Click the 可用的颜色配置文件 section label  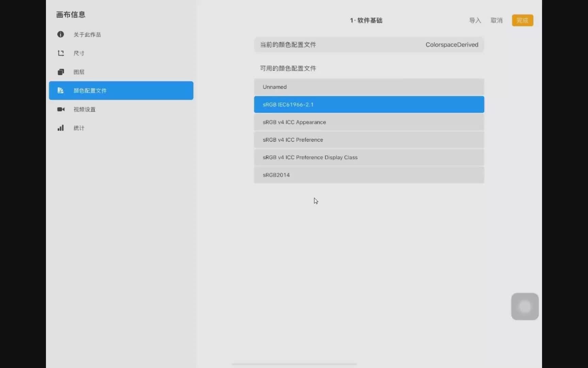[288, 68]
